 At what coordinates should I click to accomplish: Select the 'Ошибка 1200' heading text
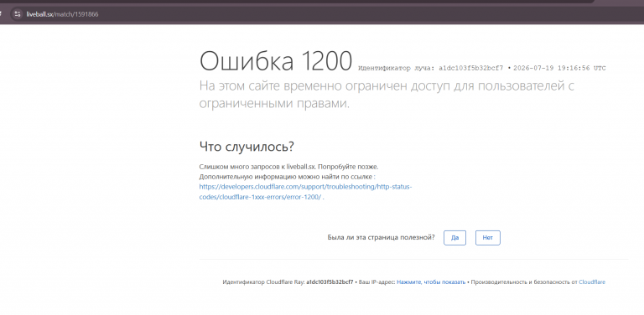276,61
